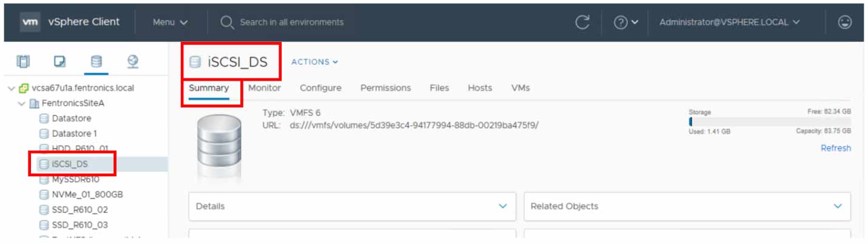The height and width of the screenshot is (243, 868).
Task: Click the Refresh storage link
Action: (x=835, y=148)
